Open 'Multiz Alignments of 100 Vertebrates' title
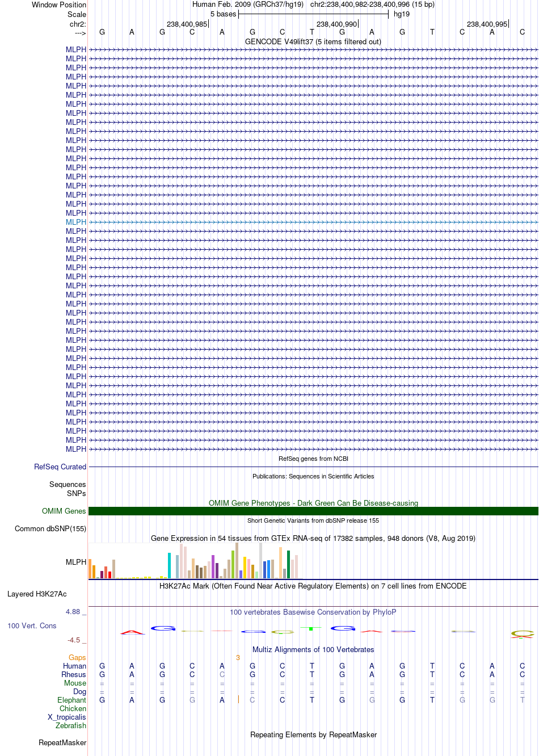The image size is (539, 756). [x=313, y=649]
